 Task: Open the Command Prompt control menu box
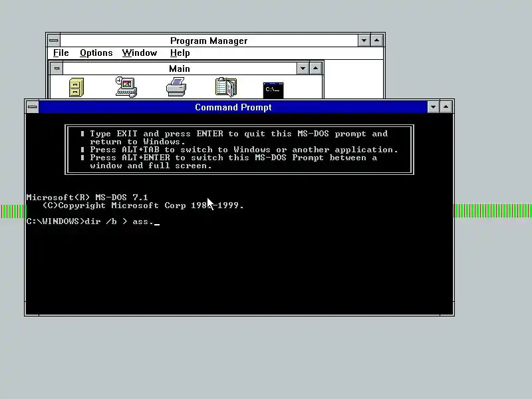pyautogui.click(x=33, y=107)
